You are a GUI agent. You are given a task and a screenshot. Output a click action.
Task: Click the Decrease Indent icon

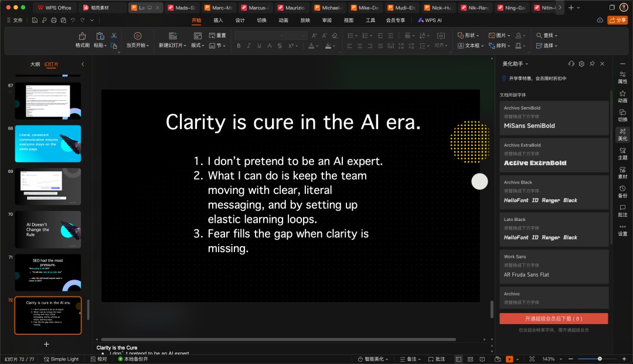click(380, 36)
